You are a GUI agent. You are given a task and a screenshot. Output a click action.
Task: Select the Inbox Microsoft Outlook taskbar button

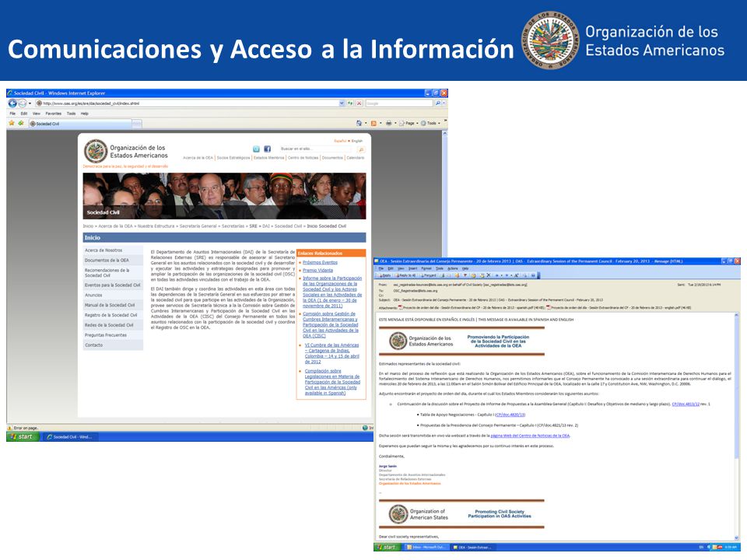pyautogui.click(x=426, y=547)
